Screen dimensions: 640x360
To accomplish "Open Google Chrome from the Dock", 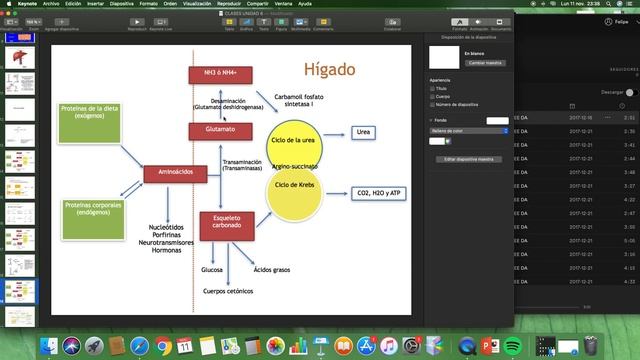I will click(162, 346).
